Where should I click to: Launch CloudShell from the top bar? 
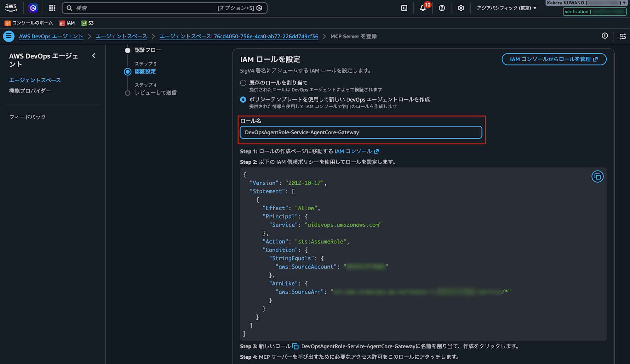point(404,8)
